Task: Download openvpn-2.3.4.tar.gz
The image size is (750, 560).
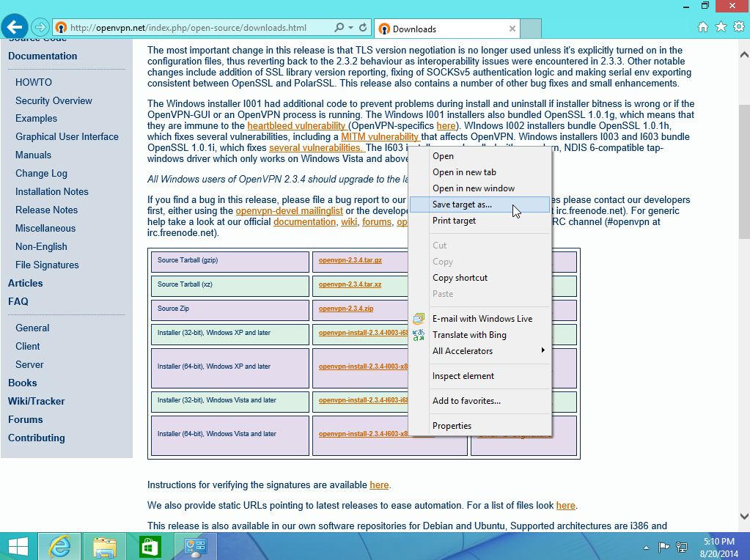Action: [350, 260]
